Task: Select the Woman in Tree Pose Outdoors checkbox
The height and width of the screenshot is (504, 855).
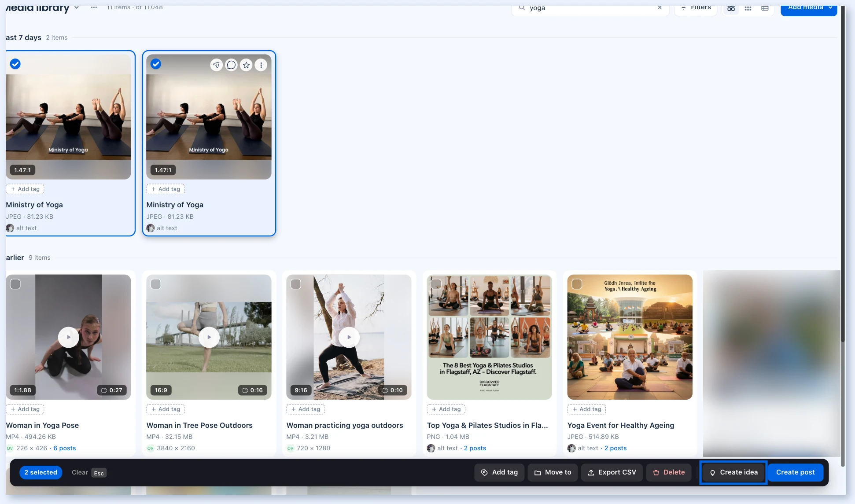Action: (x=156, y=284)
